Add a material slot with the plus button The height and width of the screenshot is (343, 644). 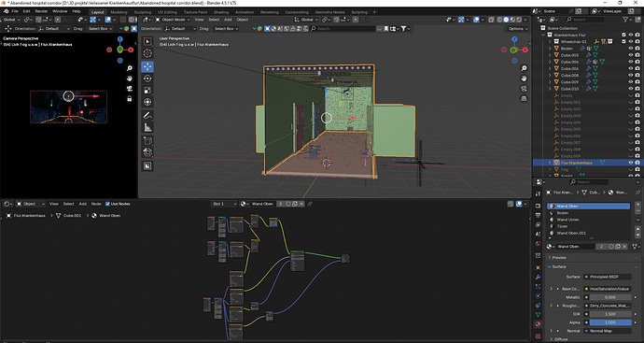[x=637, y=206]
